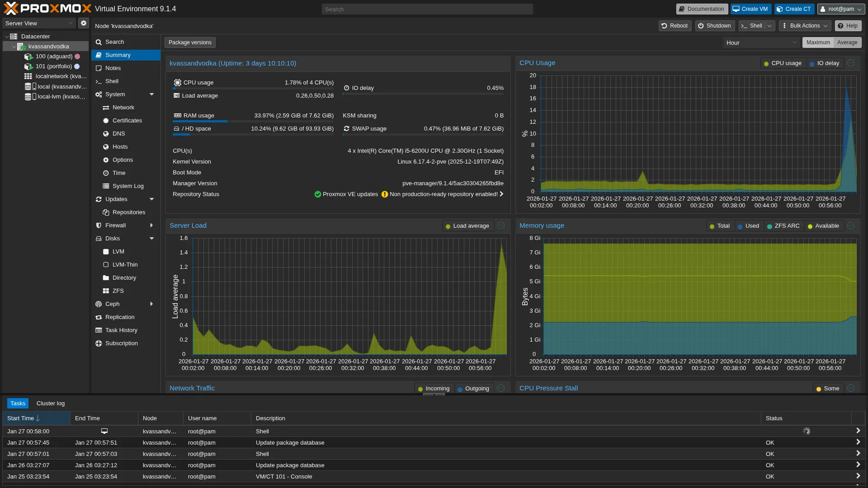Screen dimensions: 868x488
Task: Collapse the Datacenter tree node
Action: click(7, 37)
